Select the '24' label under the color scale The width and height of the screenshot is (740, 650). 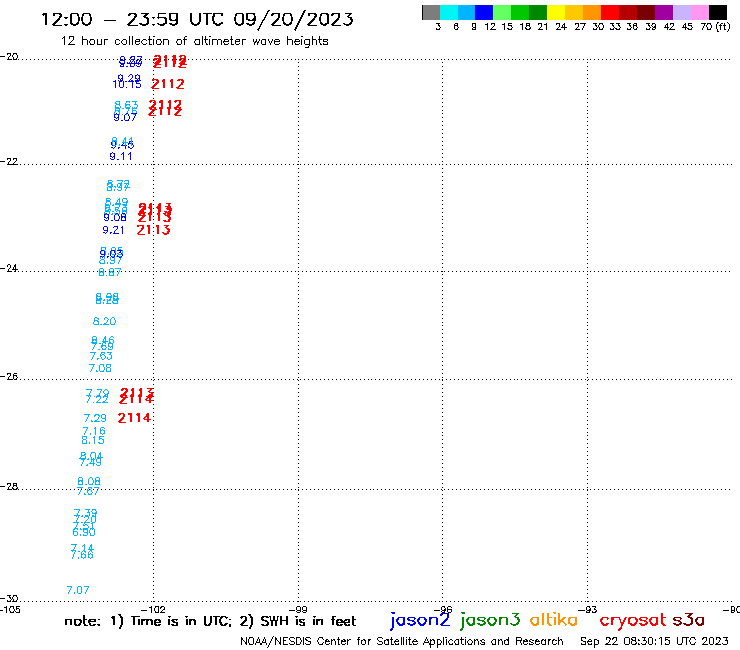tap(561, 27)
